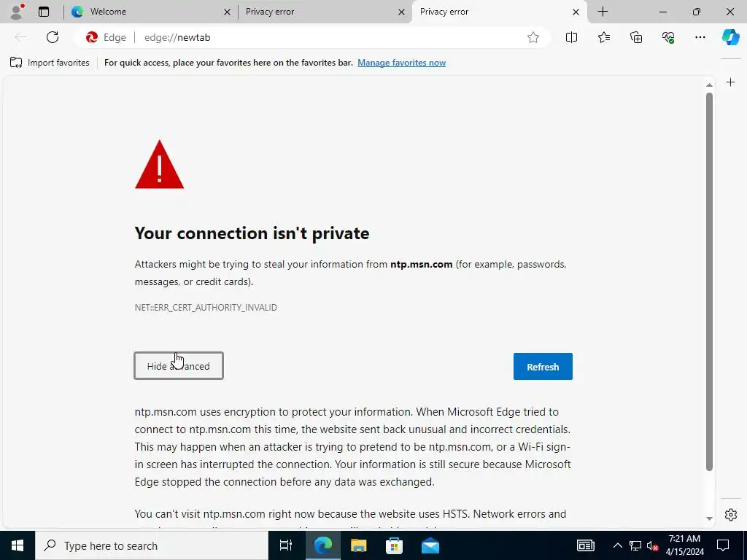Show hidden tray icons chevron
The image size is (747, 560).
click(617, 545)
